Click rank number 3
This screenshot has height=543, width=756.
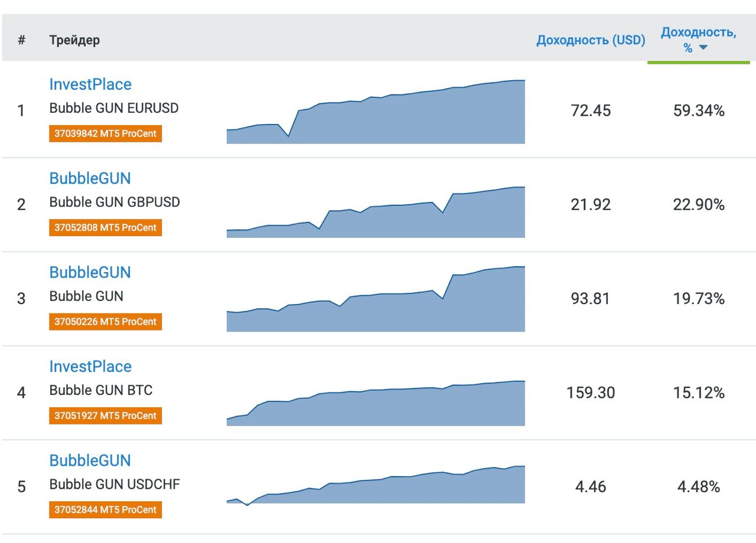coord(21,299)
